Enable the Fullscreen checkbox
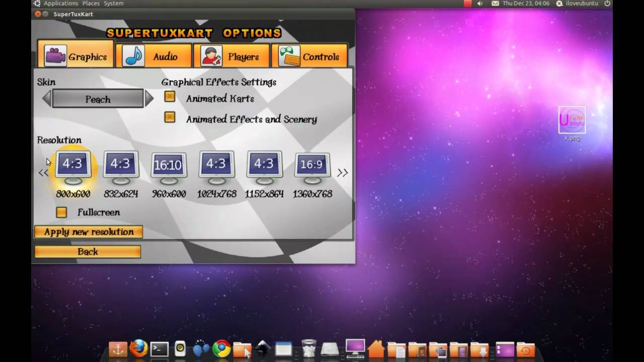This screenshot has width=644, height=362. coord(61,212)
